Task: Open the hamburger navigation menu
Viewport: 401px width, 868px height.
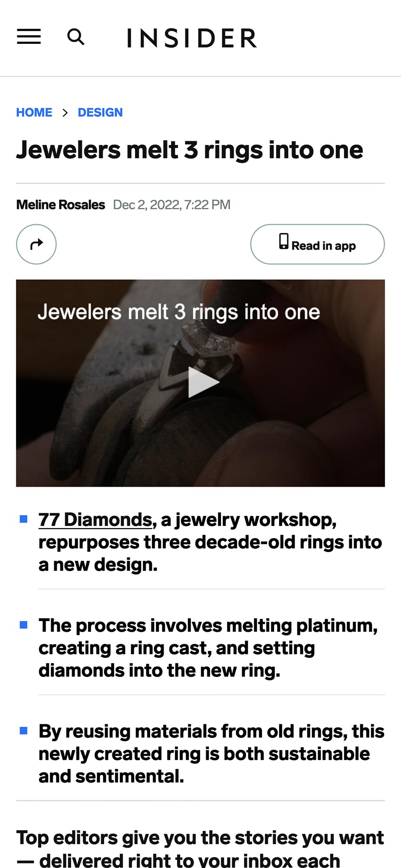Action: [x=29, y=37]
